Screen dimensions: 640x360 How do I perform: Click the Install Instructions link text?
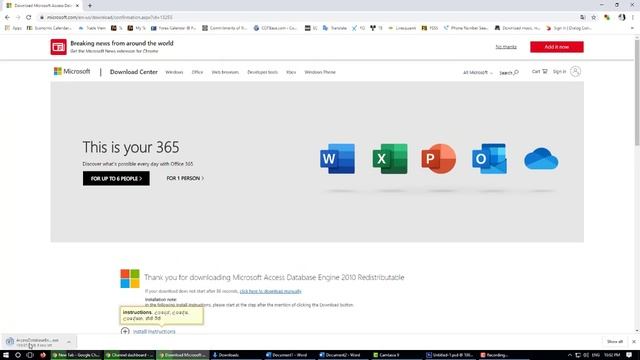pyautogui.click(x=154, y=331)
